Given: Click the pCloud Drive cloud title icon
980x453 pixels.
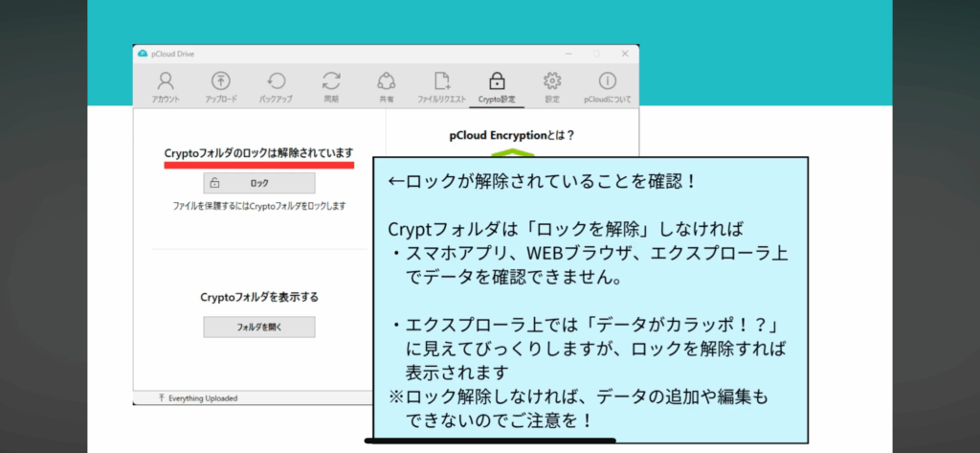Looking at the screenshot, I should (x=143, y=54).
